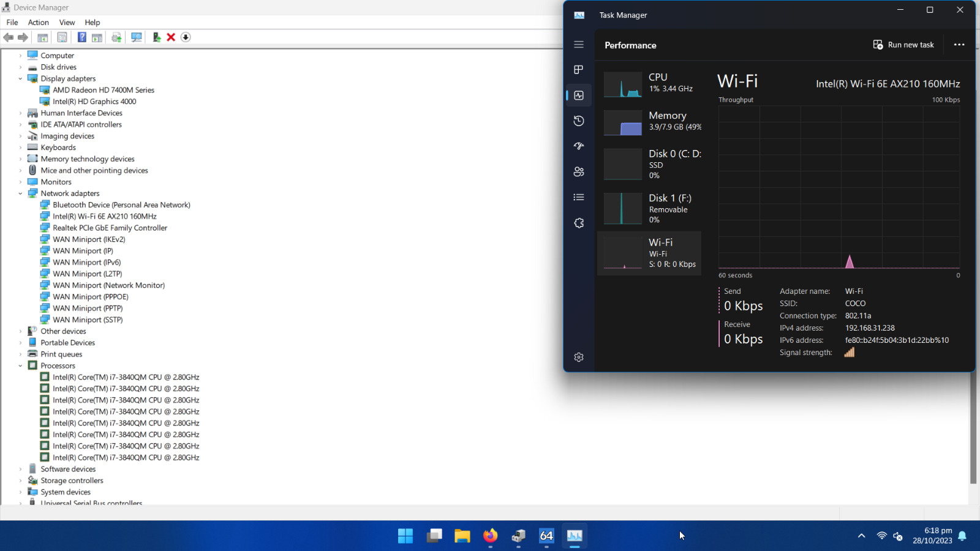The image size is (980, 551).
Task: Click the Disable device down-arrow icon
Action: click(186, 37)
